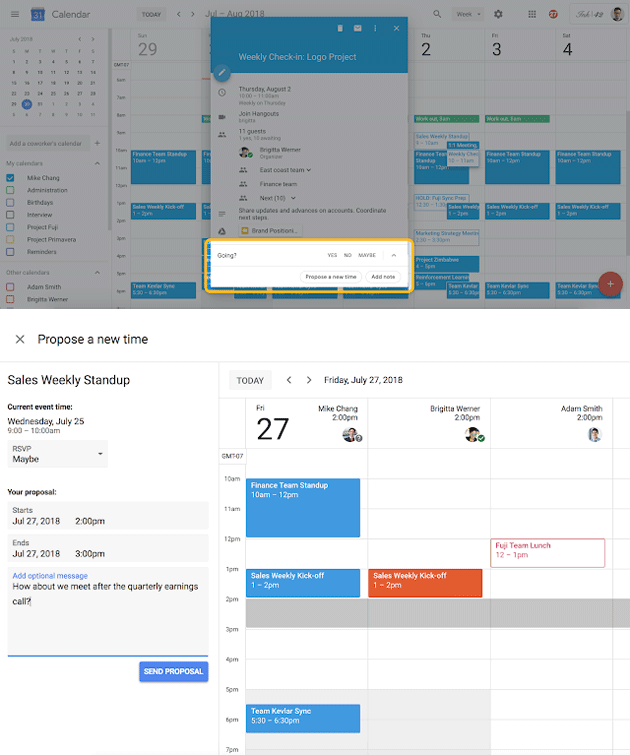The width and height of the screenshot is (630, 755).
Task: Click the red create event plus button
Action: click(x=611, y=284)
